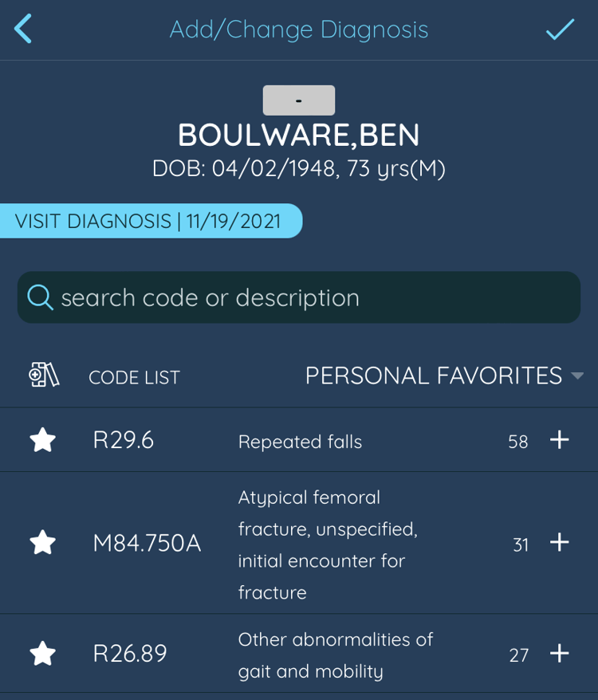Viewport: 598px width, 700px height.
Task: Click patient name BOULWARE, BEN
Action: tap(299, 135)
